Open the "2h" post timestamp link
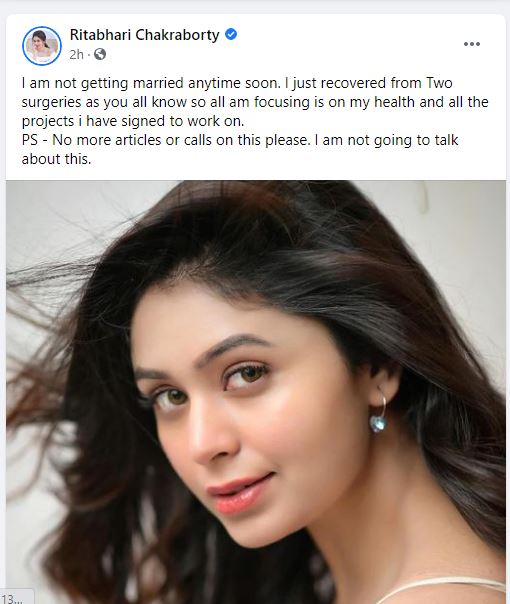Viewport: 510px width, 604px height. pyautogui.click(x=76, y=55)
